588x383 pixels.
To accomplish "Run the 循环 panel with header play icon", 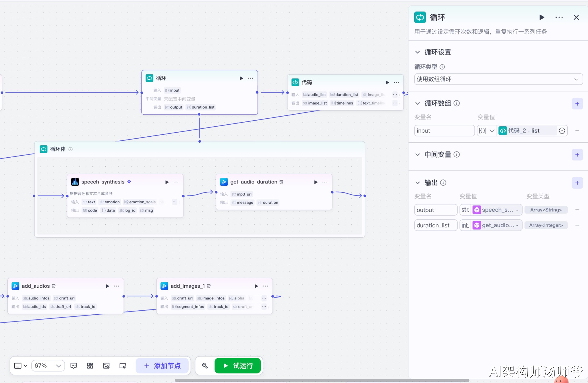I will (542, 17).
